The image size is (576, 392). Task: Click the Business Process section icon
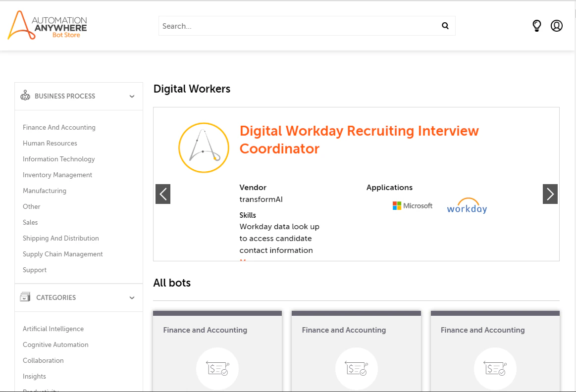coord(25,96)
